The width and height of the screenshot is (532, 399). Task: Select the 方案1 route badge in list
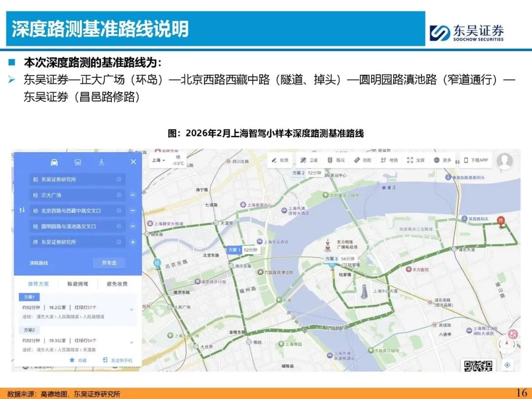pyautogui.click(x=29, y=297)
